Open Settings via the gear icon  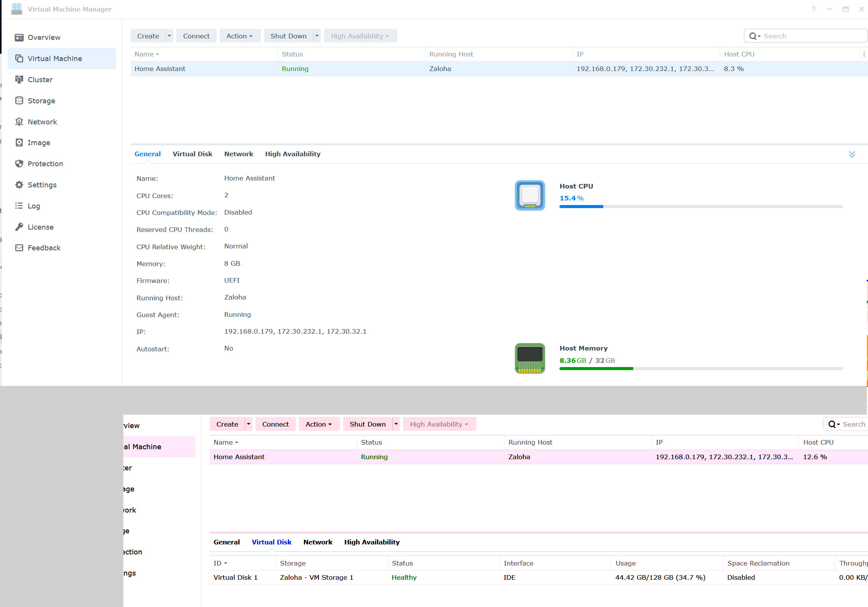pyautogui.click(x=19, y=185)
